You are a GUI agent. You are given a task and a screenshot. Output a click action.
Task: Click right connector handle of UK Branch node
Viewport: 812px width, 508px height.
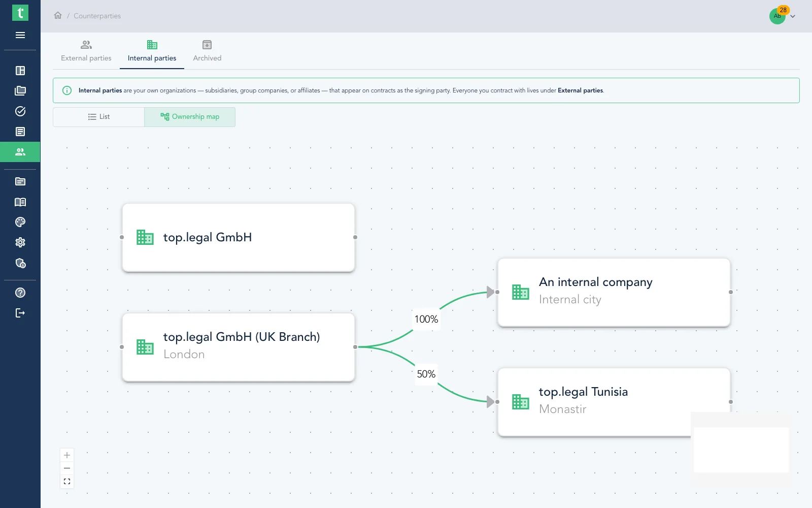[x=355, y=347]
